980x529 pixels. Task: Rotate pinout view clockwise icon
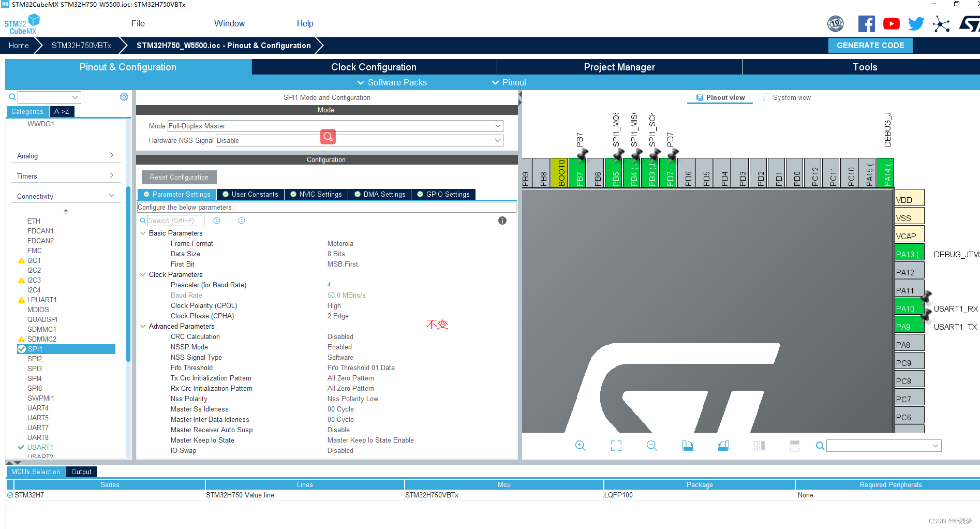688,446
